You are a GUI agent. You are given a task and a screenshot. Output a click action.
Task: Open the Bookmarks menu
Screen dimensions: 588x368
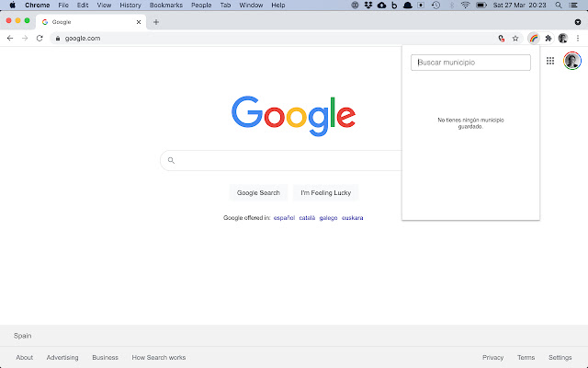pos(166,6)
